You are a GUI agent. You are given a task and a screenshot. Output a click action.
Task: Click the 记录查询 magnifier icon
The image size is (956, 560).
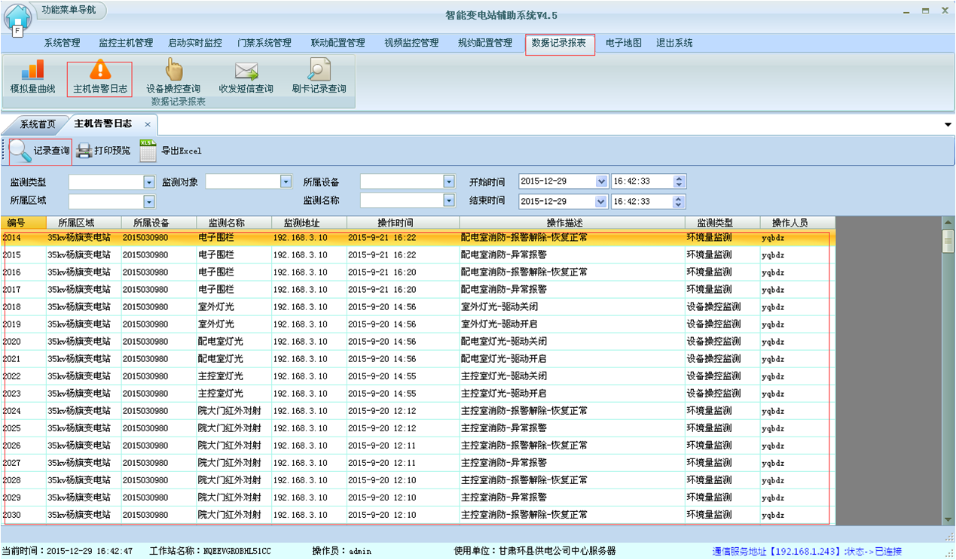pos(19,151)
